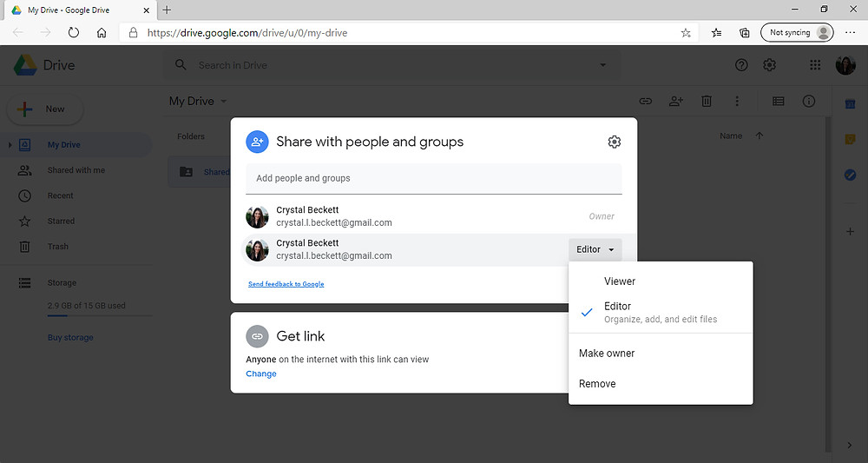The height and width of the screenshot is (463, 868).
Task: Click Send feedback to Google link
Action: point(286,284)
